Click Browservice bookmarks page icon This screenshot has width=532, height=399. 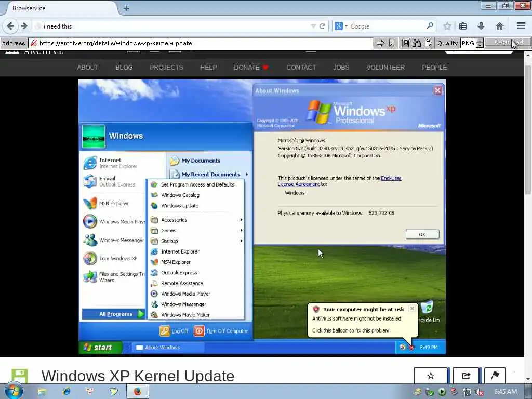(405, 43)
